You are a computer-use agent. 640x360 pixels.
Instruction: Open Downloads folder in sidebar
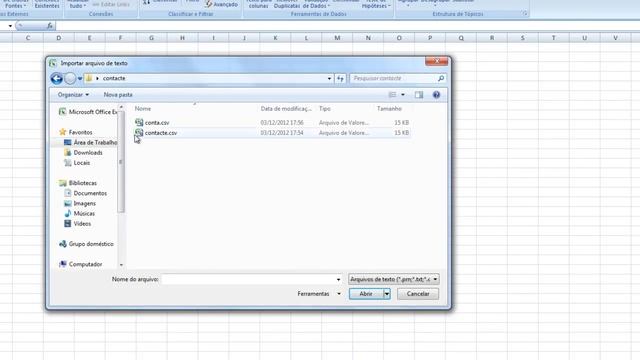[x=83, y=153]
